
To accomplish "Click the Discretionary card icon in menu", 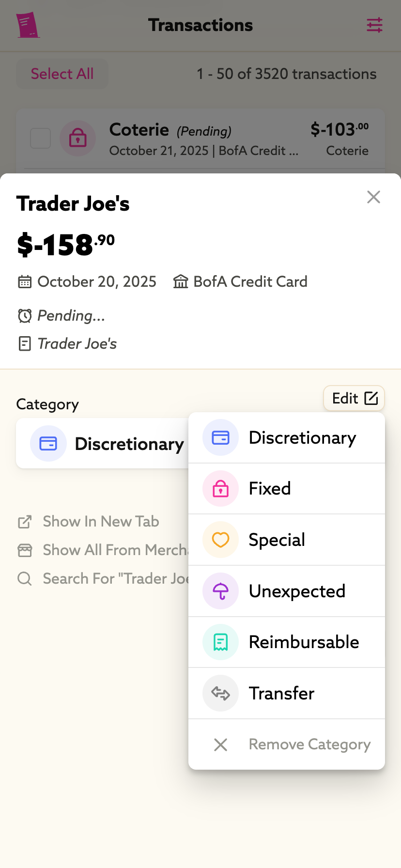I will [x=220, y=438].
